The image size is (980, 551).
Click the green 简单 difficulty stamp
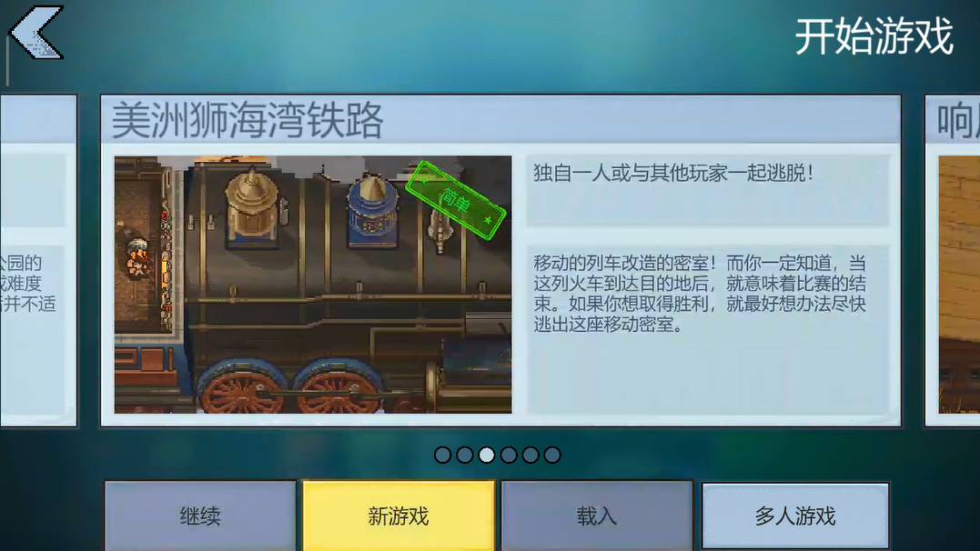pos(456,201)
